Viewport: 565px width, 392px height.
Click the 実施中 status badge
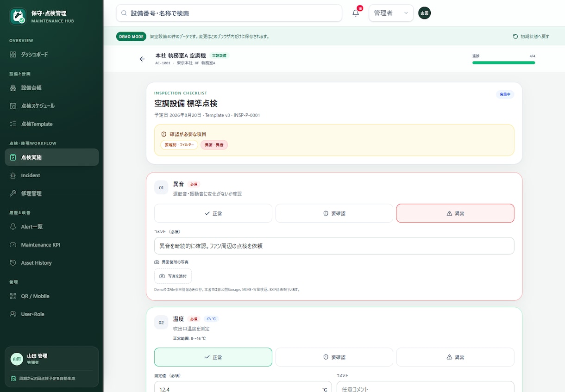point(505,94)
